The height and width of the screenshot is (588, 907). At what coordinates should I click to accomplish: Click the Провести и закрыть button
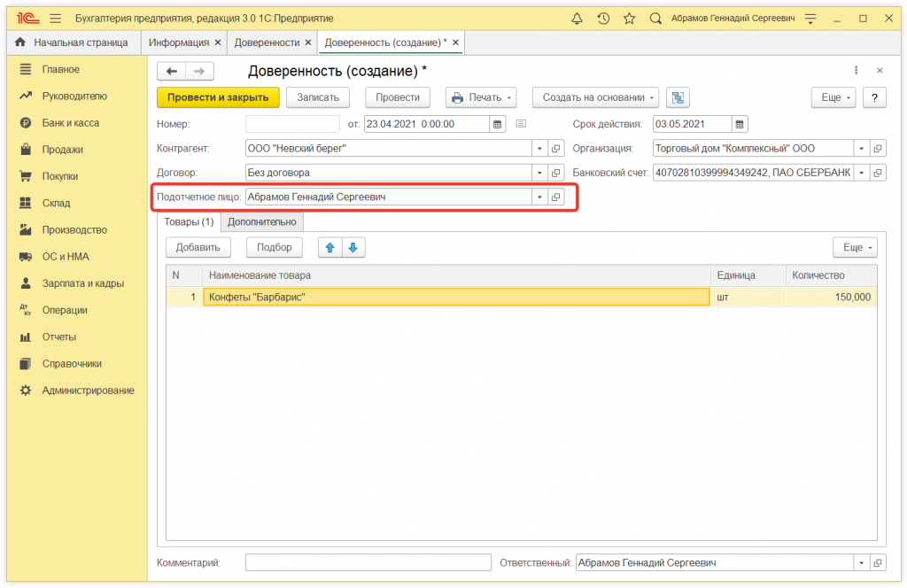click(218, 97)
